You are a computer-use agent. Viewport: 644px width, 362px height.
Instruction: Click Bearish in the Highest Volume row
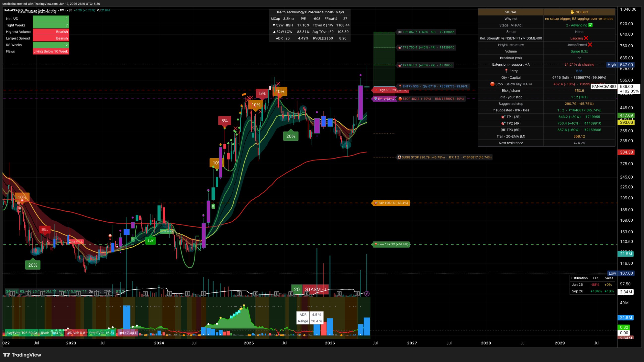51,32
